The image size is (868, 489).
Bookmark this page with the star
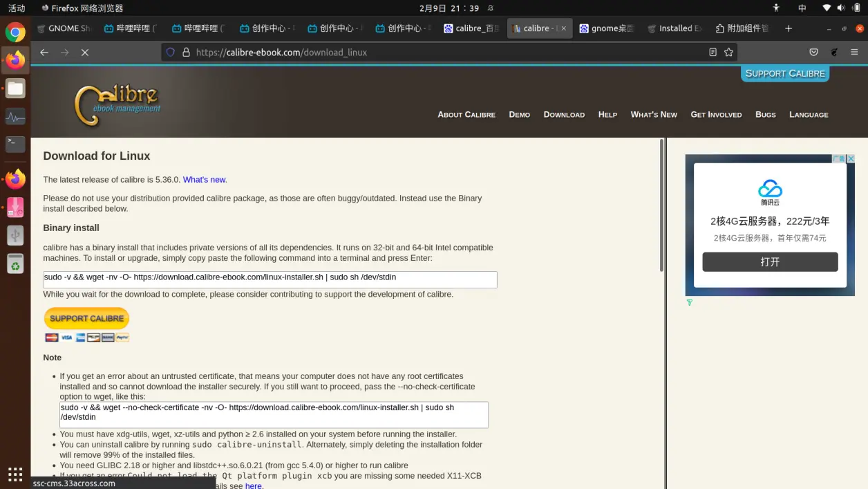(728, 52)
